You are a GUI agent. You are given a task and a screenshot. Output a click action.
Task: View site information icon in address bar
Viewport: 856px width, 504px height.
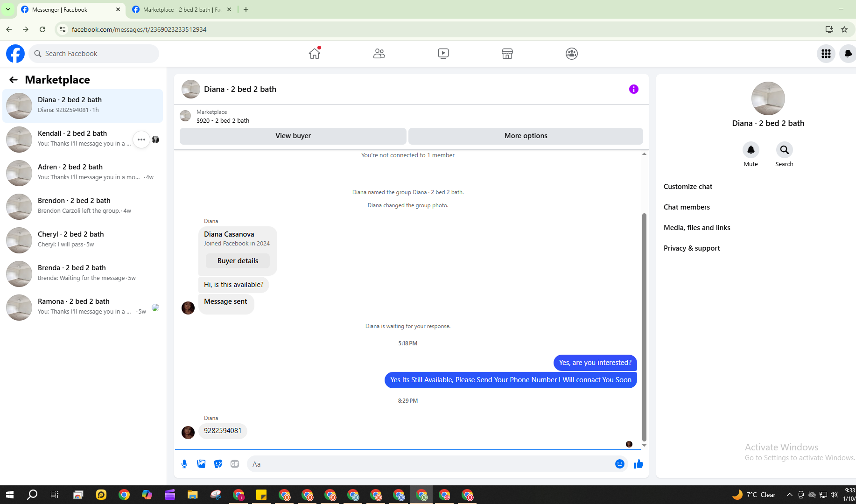coord(62,29)
